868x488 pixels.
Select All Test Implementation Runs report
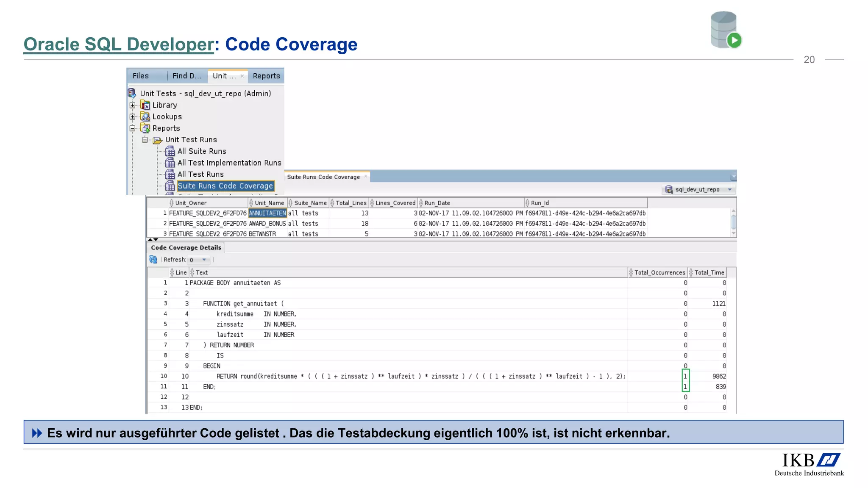tap(229, 163)
